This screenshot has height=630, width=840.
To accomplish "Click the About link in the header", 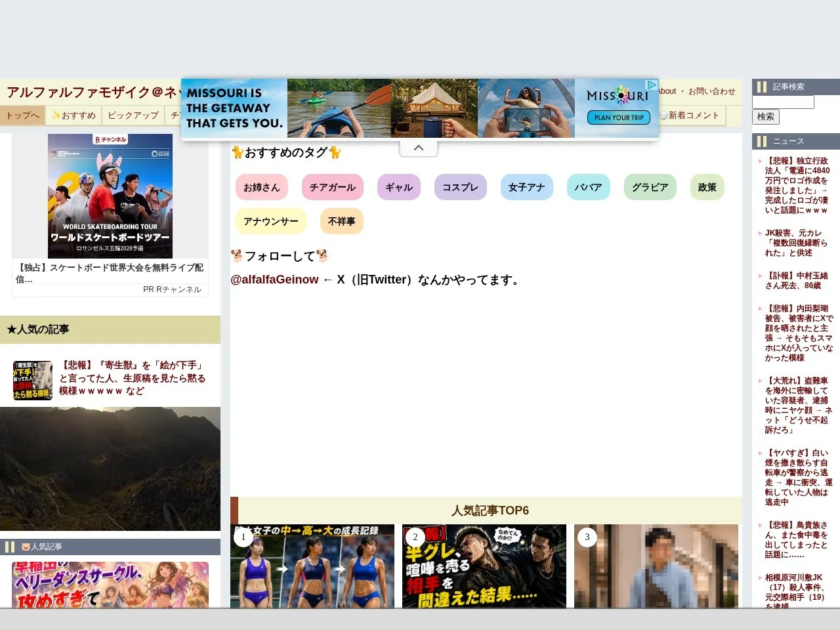I will (667, 91).
